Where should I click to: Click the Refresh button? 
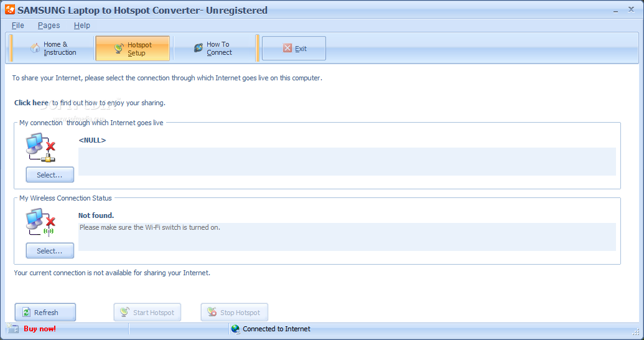coord(45,313)
